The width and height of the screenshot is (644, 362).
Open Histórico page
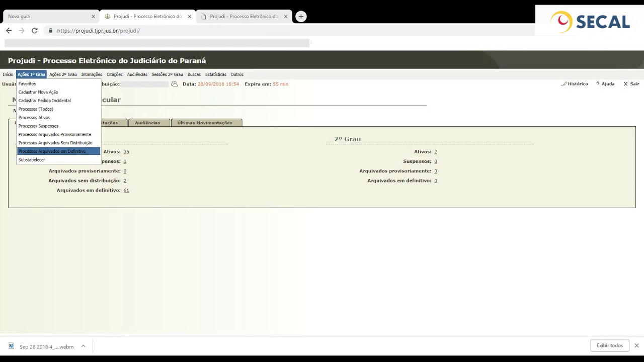point(575,84)
